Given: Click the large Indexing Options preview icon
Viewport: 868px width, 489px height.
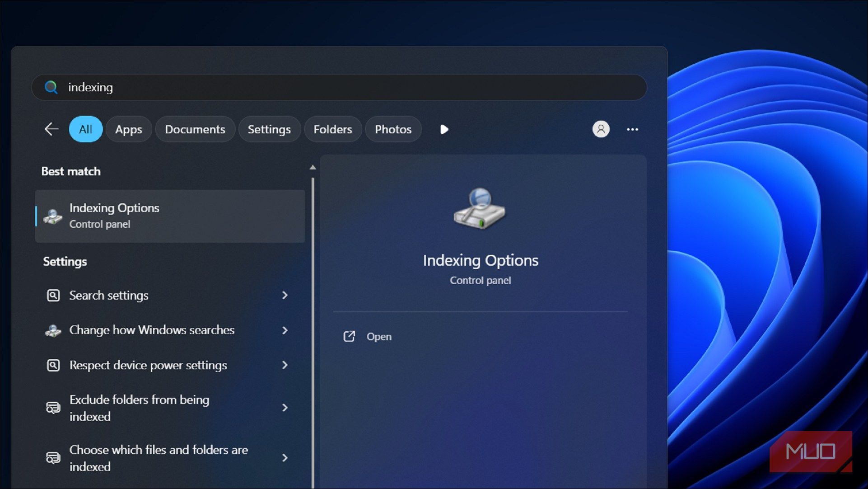Looking at the screenshot, I should point(480,209).
